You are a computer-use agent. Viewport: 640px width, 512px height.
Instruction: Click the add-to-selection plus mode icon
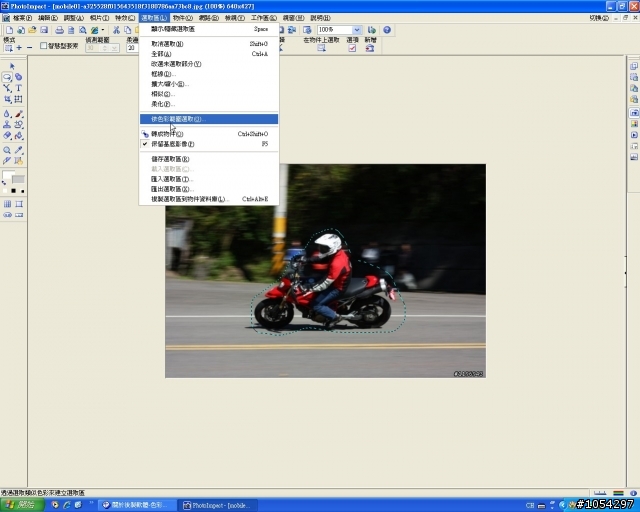(x=19, y=48)
